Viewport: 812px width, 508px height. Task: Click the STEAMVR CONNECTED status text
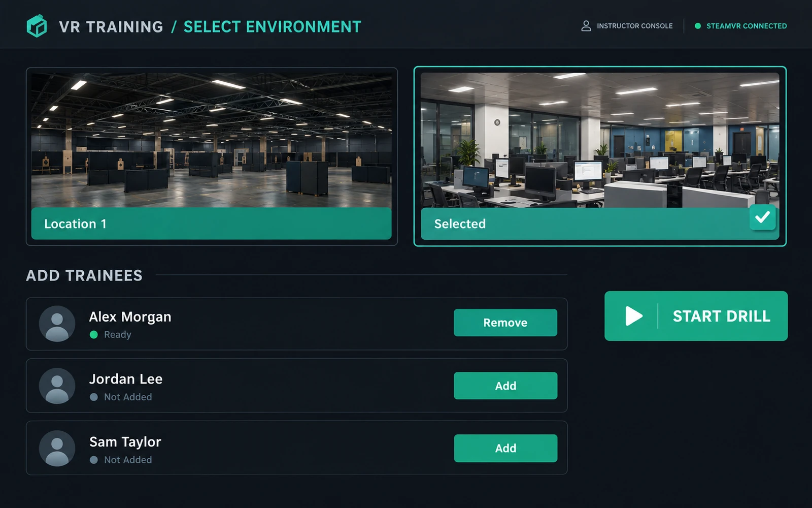(x=747, y=26)
